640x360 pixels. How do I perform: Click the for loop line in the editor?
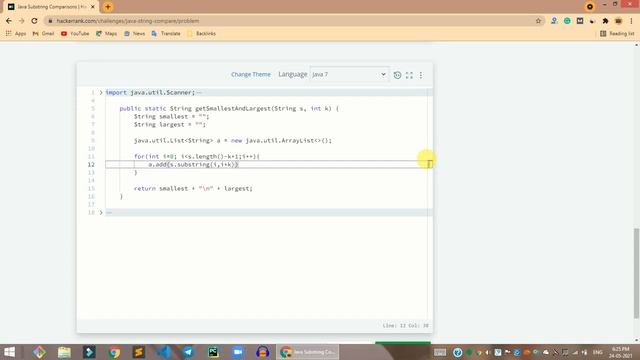(x=197, y=156)
